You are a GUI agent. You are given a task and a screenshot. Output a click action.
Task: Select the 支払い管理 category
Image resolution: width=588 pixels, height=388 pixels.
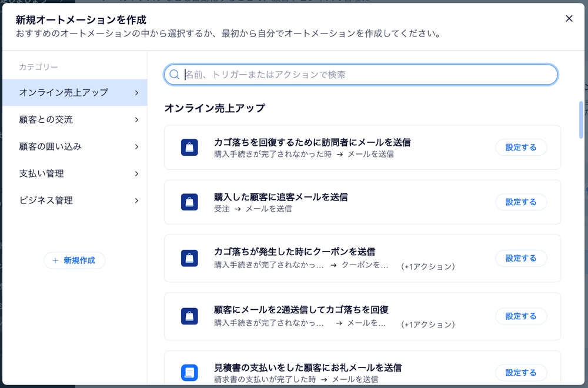pos(75,173)
